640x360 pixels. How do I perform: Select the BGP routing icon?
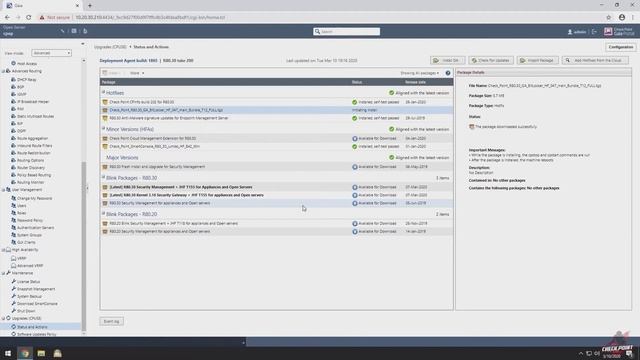coord(13,87)
